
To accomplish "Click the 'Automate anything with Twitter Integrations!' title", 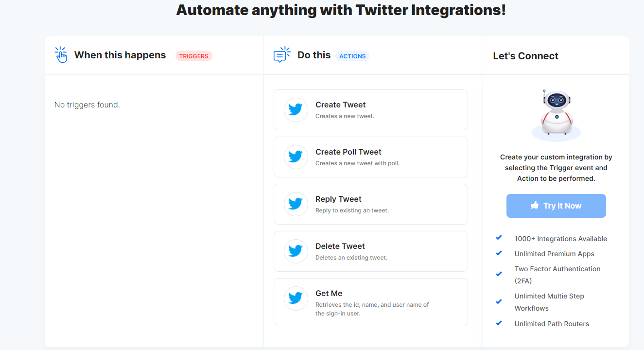I will tap(341, 10).
